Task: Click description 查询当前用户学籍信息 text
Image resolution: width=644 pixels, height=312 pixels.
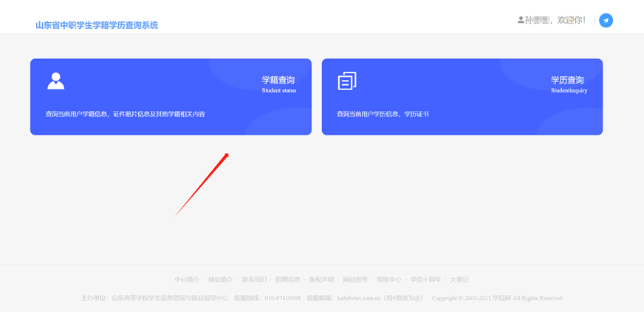Action: [126, 115]
